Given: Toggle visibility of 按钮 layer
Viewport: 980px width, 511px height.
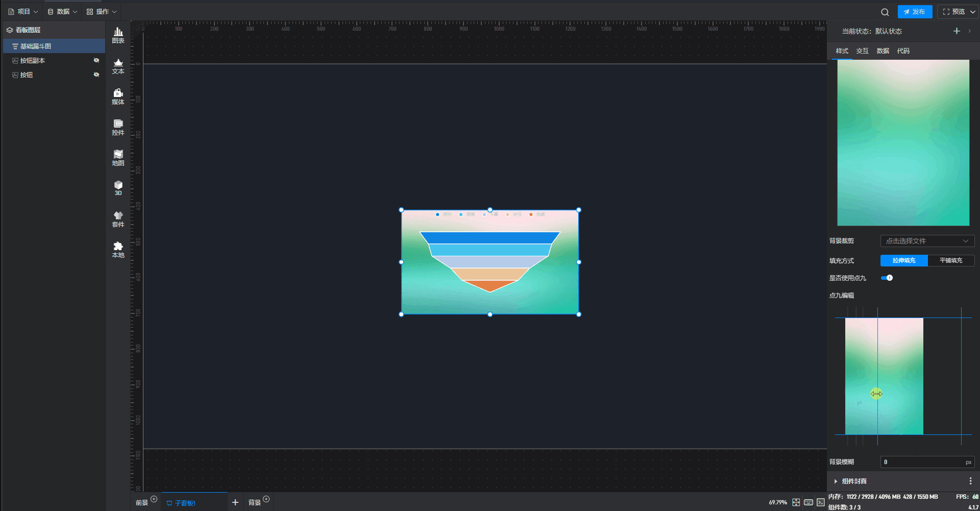Looking at the screenshot, I should tap(96, 75).
